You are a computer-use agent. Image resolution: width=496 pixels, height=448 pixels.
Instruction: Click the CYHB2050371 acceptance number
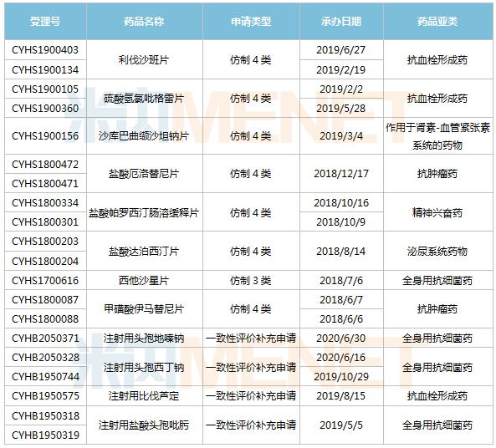(x=45, y=338)
